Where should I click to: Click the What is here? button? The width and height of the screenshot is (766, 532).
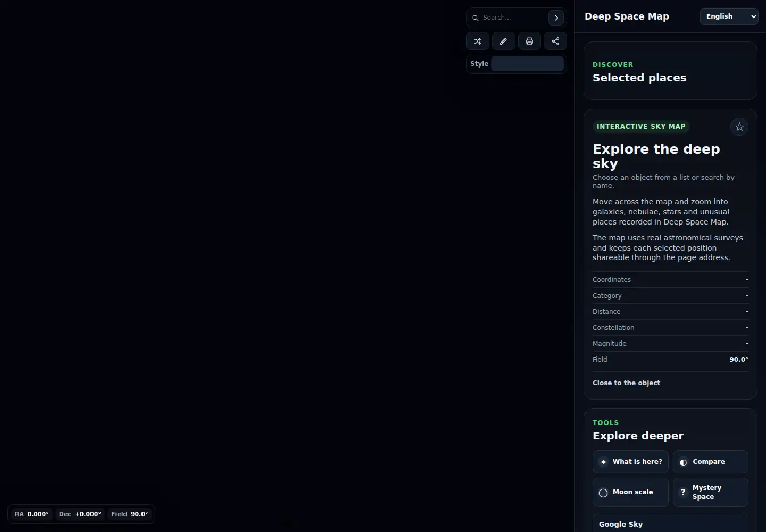pyautogui.click(x=630, y=462)
